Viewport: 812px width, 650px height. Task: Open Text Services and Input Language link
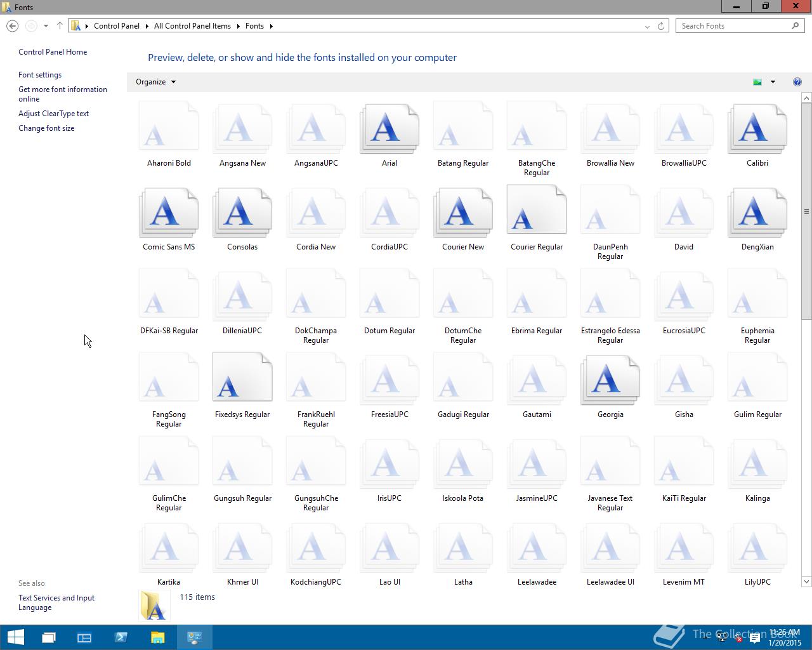pos(56,602)
